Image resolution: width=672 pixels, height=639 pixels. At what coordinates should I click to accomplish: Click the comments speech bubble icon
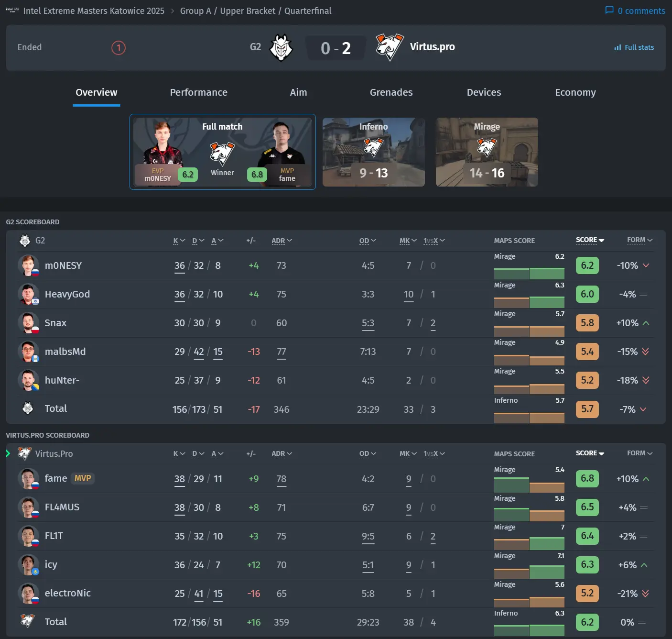[x=609, y=10]
